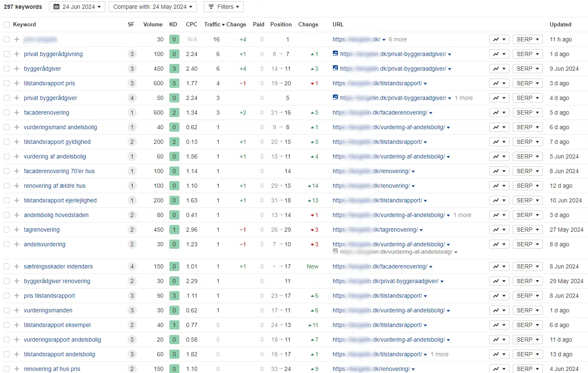Open the 24 Jun 2024 date dropdown

pos(77,7)
